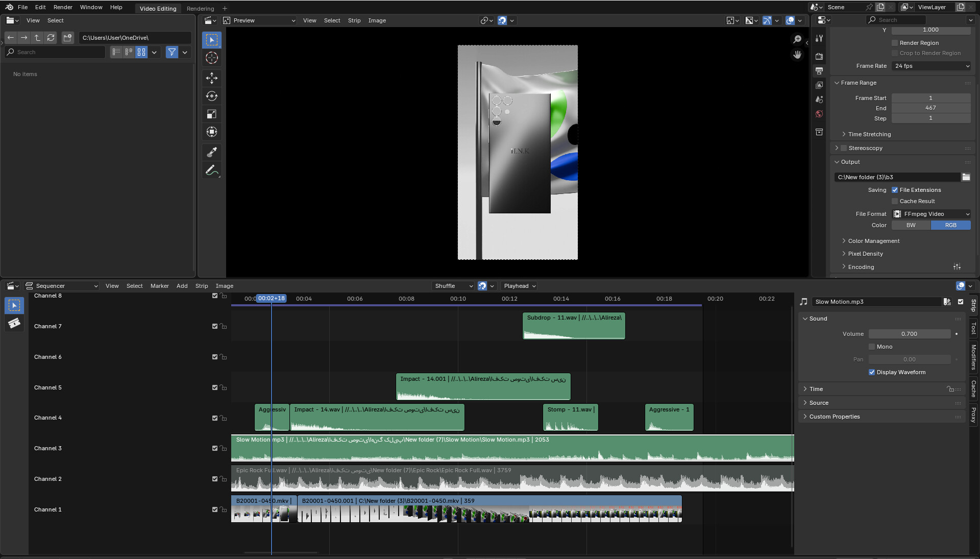Click the refresh file list icon
Image resolution: width=980 pixels, height=559 pixels.
[x=51, y=38]
